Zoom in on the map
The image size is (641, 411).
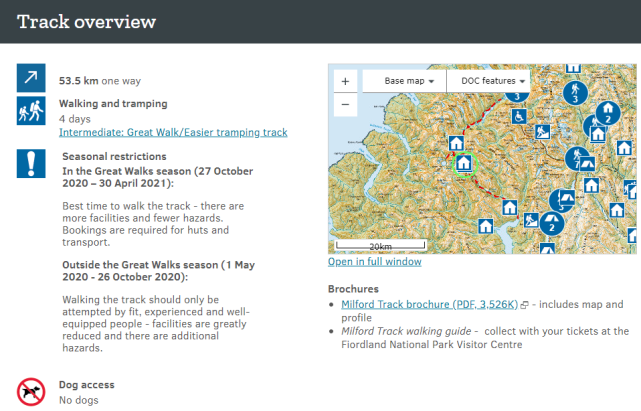pos(344,80)
